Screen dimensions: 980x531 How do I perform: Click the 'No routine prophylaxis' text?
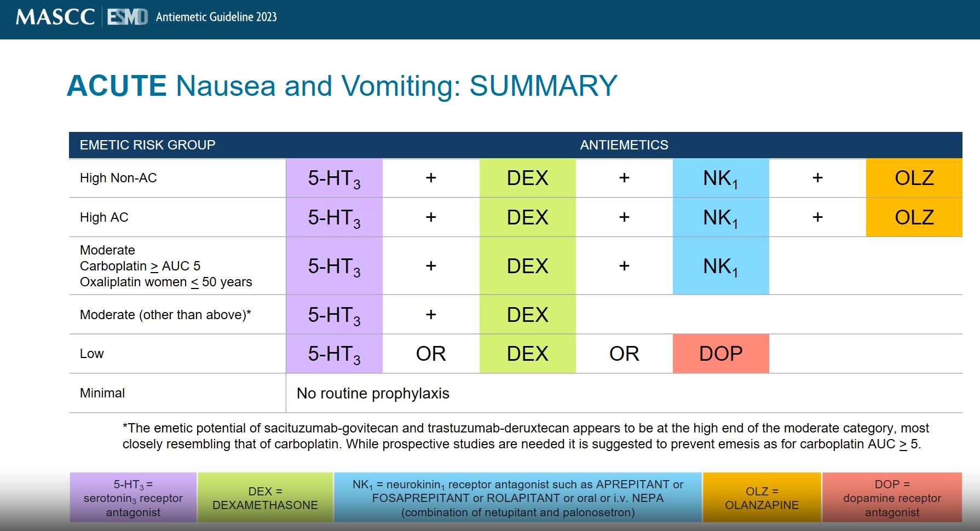[x=373, y=393]
